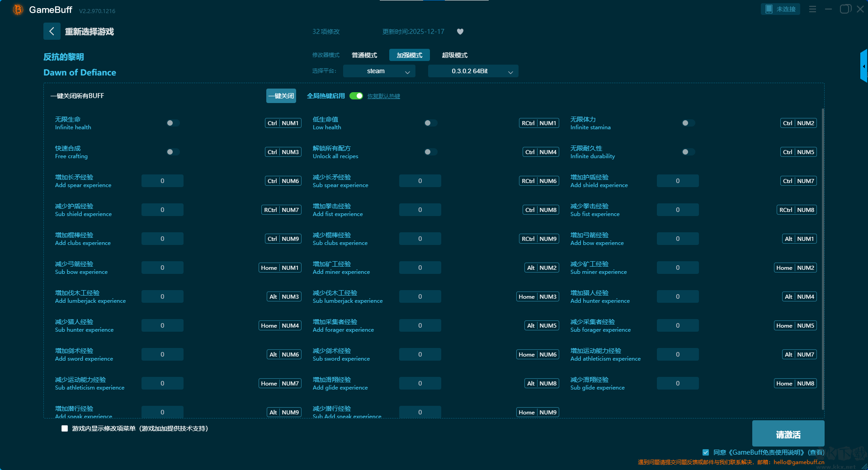Check the in-game menu display checkbox
This screenshot has height=470, width=868.
tap(65, 428)
